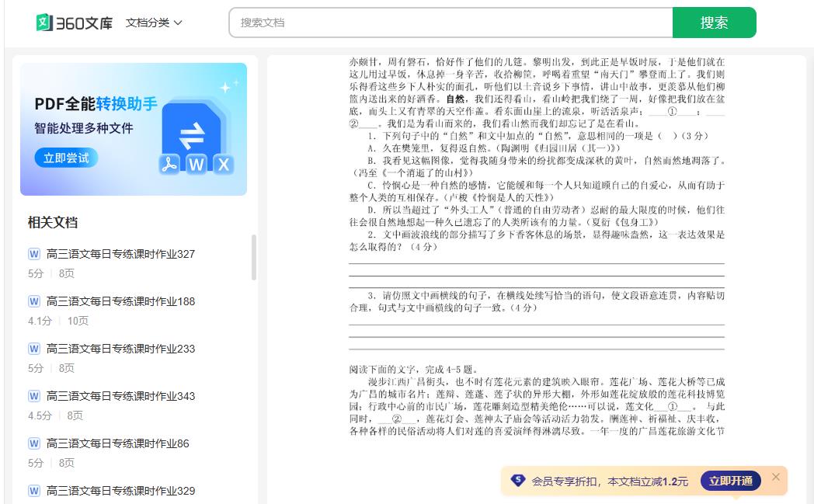The image size is (814, 504).
Task: Click the green 搜索 button
Action: 714,23
